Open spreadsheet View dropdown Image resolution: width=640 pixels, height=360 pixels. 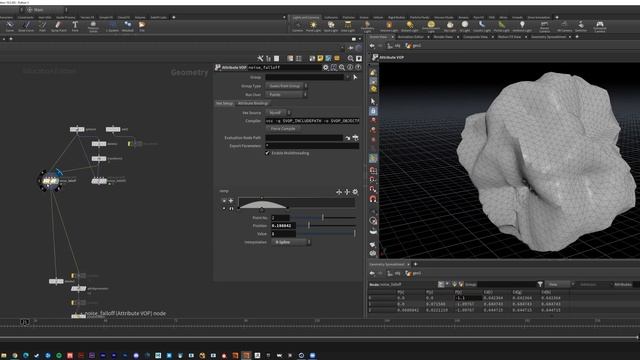tap(560, 284)
